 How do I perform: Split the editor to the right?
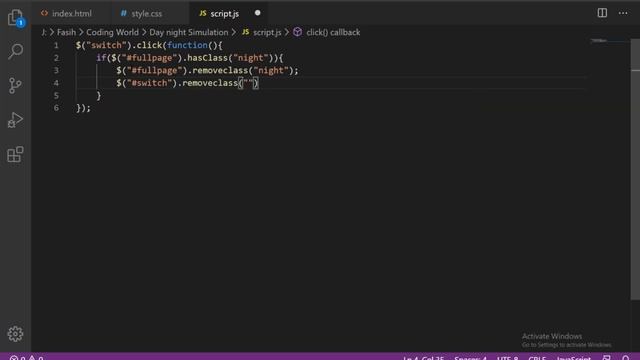click(x=602, y=13)
